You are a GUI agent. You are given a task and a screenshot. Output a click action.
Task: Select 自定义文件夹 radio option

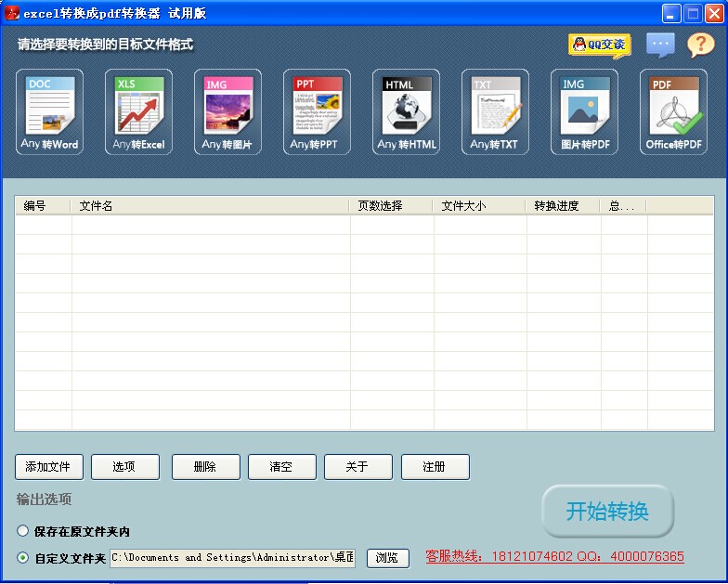pyautogui.click(x=23, y=558)
